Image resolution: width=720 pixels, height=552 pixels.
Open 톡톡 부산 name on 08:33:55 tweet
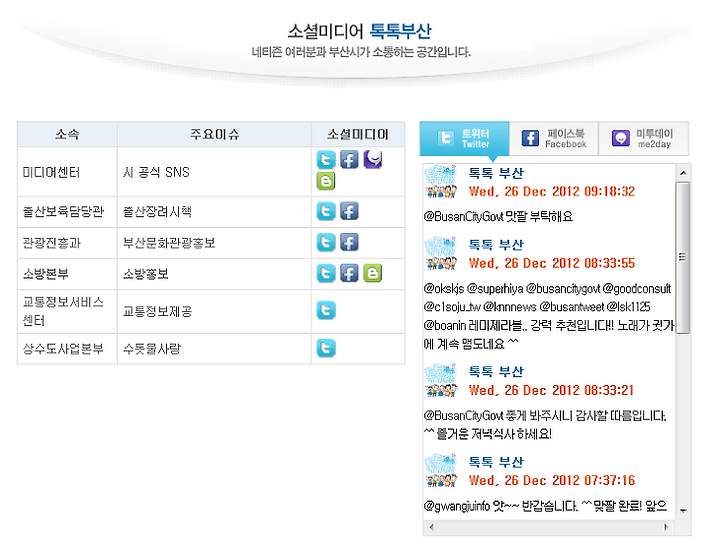click(496, 244)
